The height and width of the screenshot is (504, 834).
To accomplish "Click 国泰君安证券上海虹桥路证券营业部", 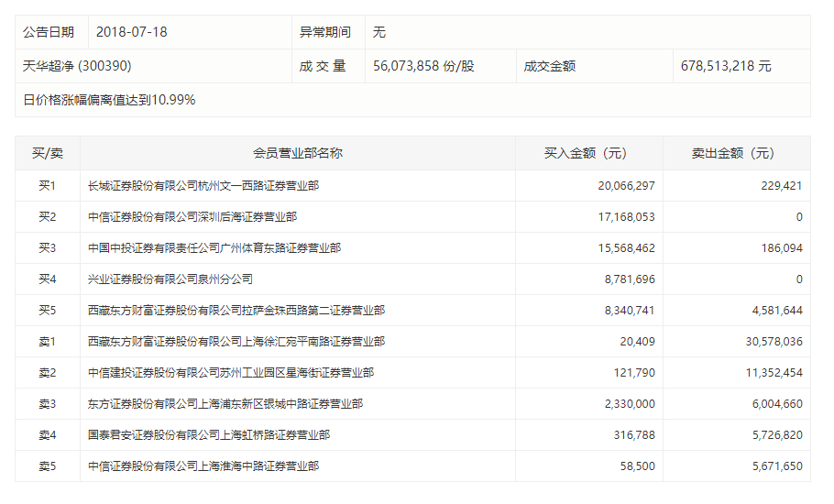I will point(209,435).
